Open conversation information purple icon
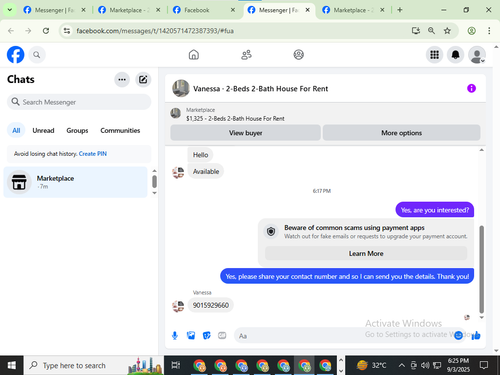 coord(471,88)
